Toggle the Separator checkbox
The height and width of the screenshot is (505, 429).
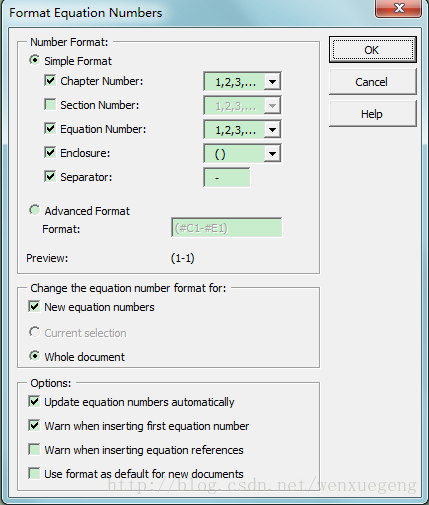point(50,177)
